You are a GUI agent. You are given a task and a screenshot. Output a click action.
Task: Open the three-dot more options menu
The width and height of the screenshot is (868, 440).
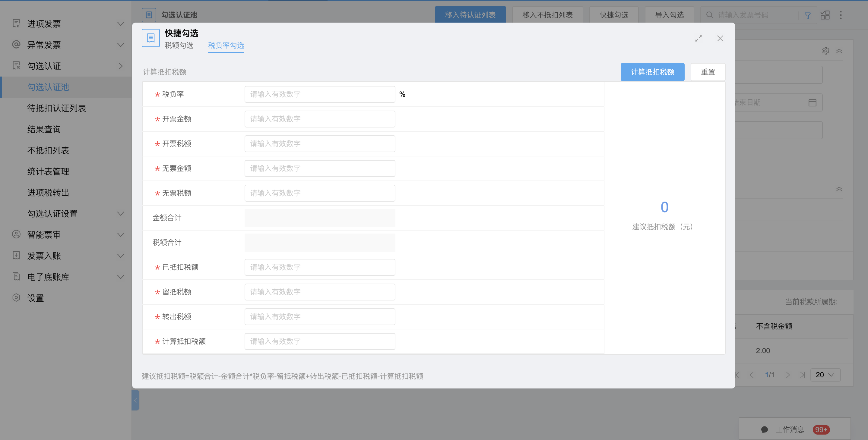pyautogui.click(x=841, y=15)
